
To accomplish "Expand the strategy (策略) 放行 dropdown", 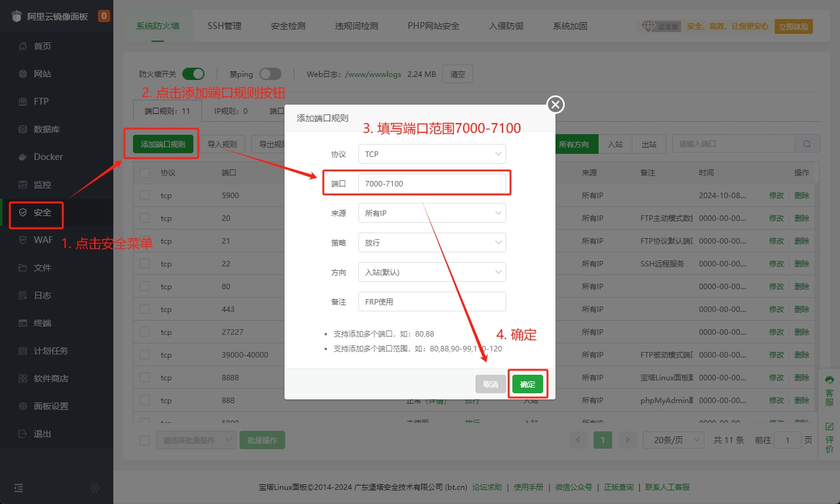I will (432, 242).
